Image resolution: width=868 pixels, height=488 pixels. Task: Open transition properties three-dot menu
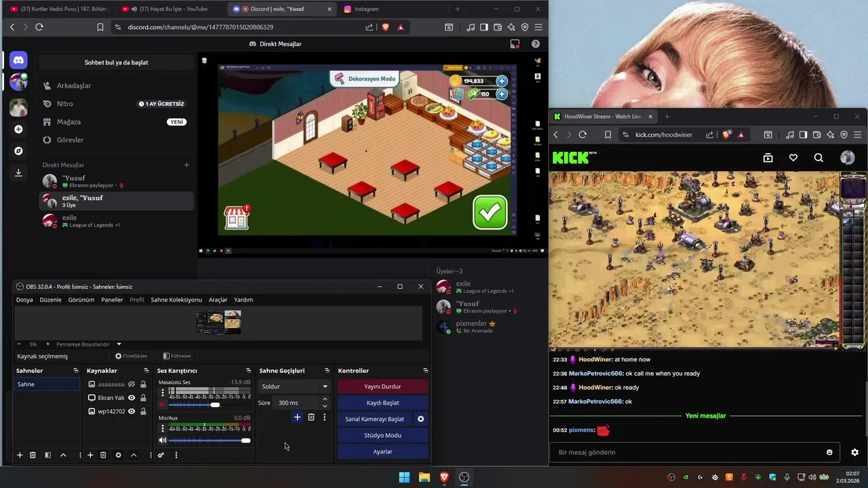[x=324, y=418]
